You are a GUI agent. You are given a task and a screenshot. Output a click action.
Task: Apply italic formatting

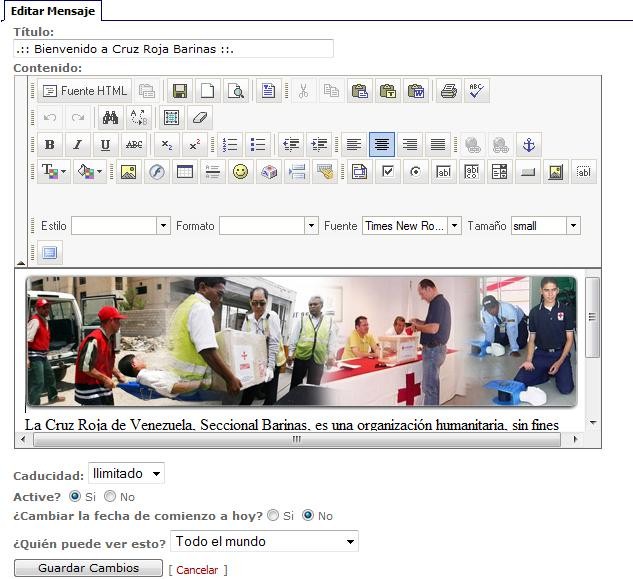77,145
